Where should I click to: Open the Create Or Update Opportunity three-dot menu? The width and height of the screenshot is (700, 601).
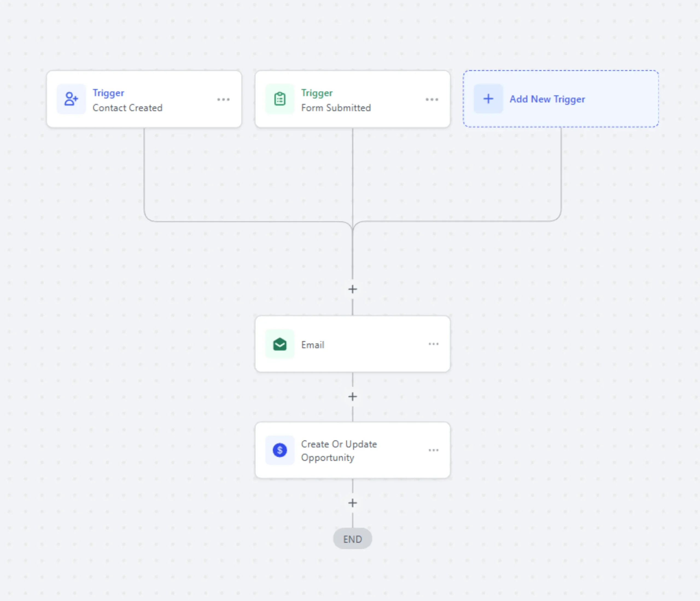(x=433, y=450)
